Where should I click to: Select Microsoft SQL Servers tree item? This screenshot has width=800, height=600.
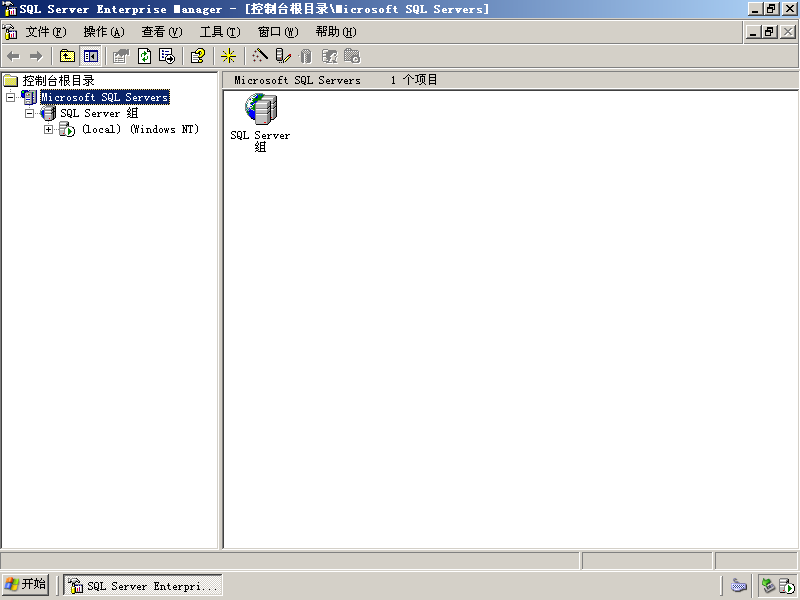105,97
